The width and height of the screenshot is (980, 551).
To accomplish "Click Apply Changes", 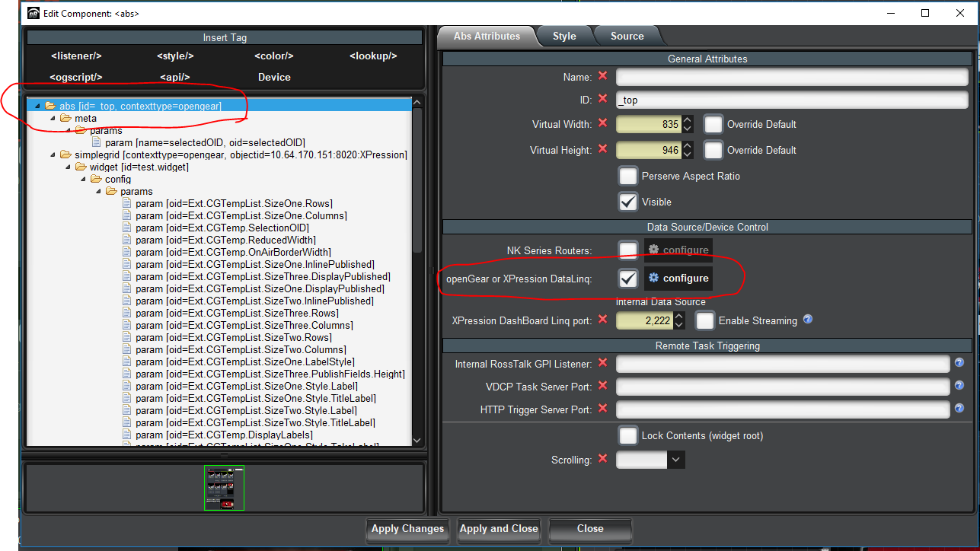I will (407, 529).
